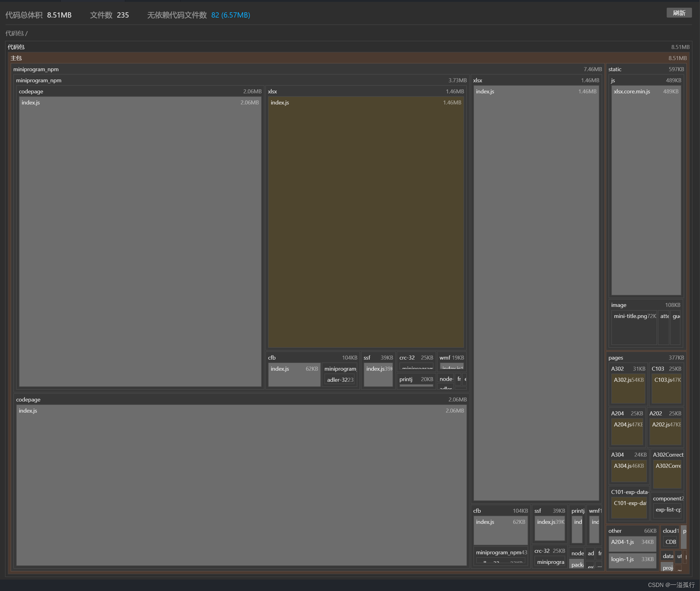The image size is (700, 591).
Task: Select the A204.js file block
Action: coord(627,432)
